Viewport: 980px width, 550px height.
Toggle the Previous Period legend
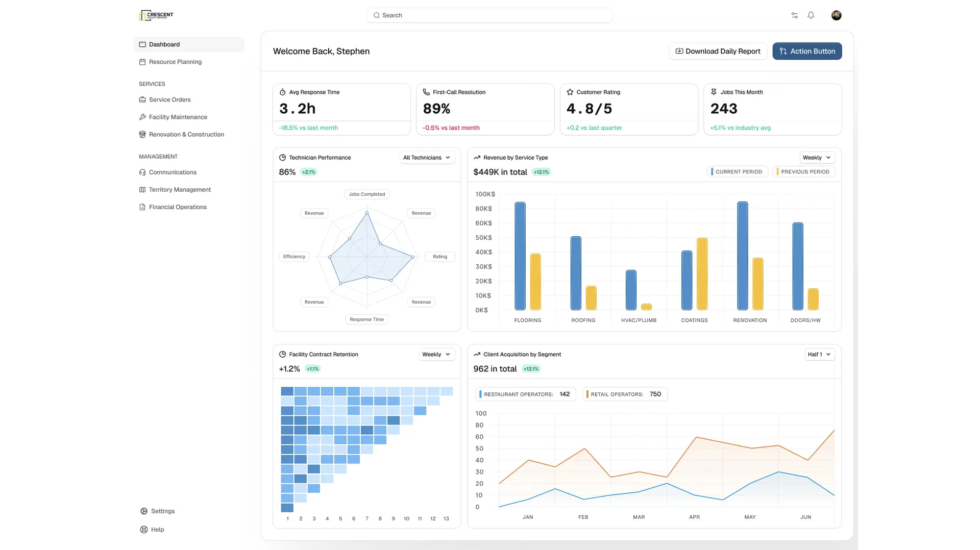tap(803, 172)
